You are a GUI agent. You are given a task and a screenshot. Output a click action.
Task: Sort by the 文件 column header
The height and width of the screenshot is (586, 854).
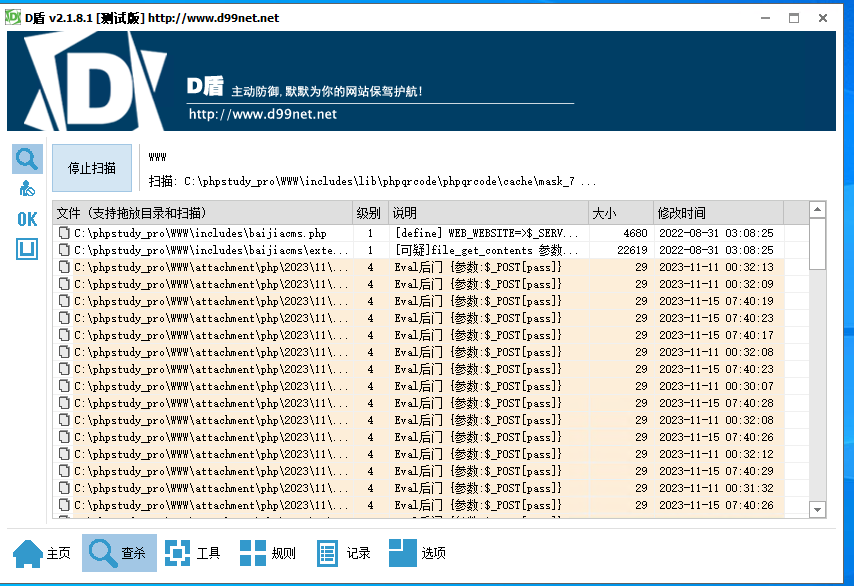tap(203, 213)
